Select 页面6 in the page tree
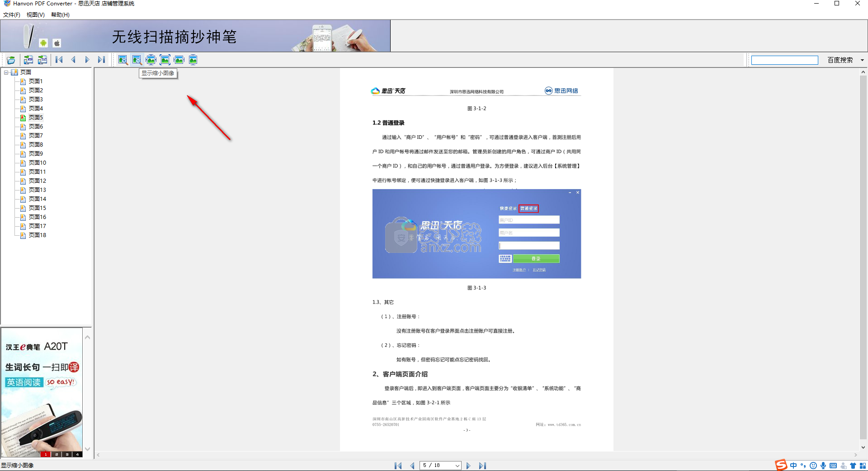This screenshot has height=471, width=868. pos(36,127)
